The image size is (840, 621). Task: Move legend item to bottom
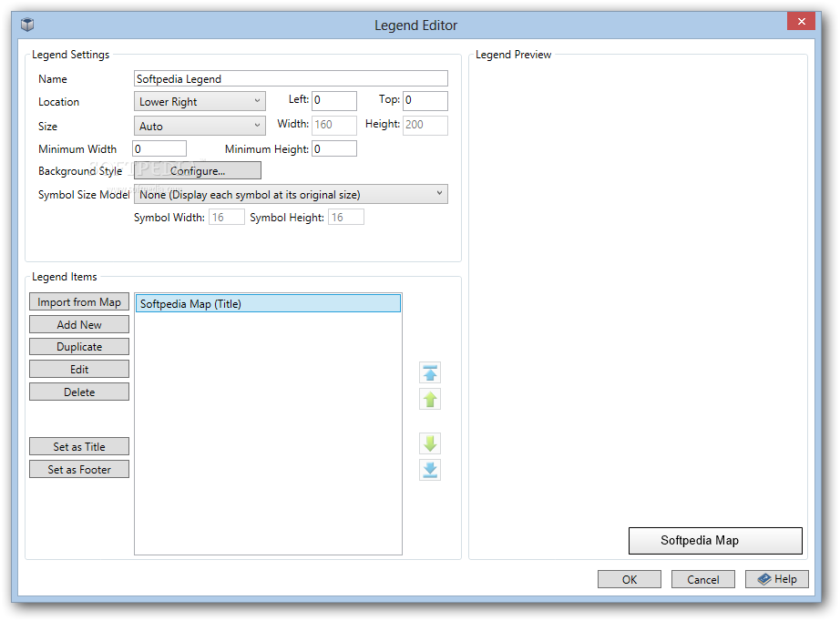pos(430,470)
